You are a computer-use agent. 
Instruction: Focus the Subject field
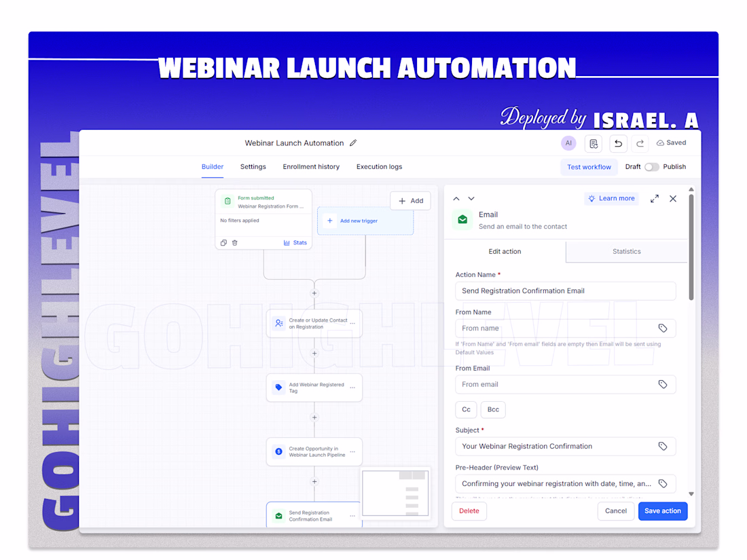[566, 446]
